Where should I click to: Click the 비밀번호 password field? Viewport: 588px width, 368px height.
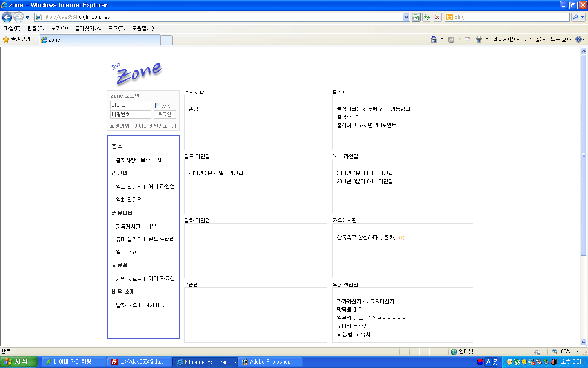(131, 114)
